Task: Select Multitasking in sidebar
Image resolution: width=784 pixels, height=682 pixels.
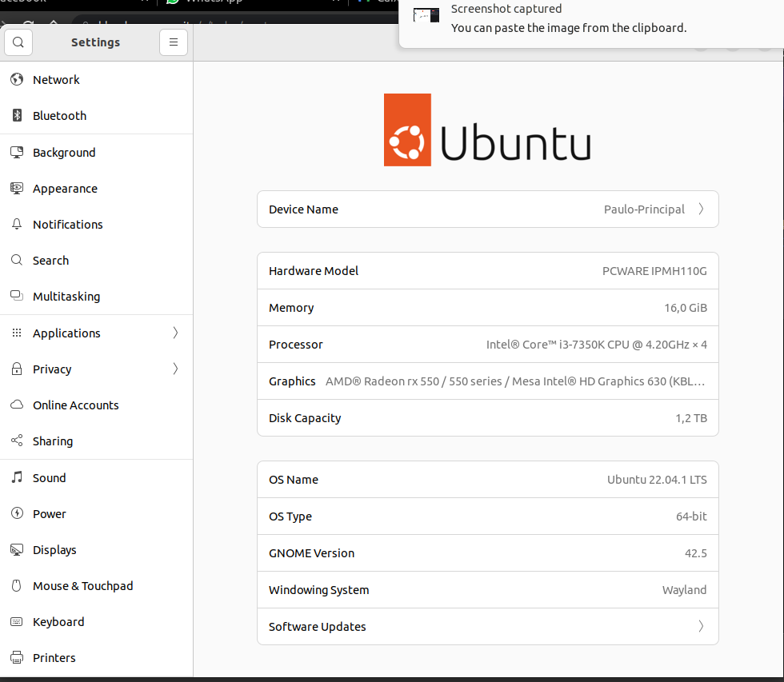Action: (x=97, y=297)
